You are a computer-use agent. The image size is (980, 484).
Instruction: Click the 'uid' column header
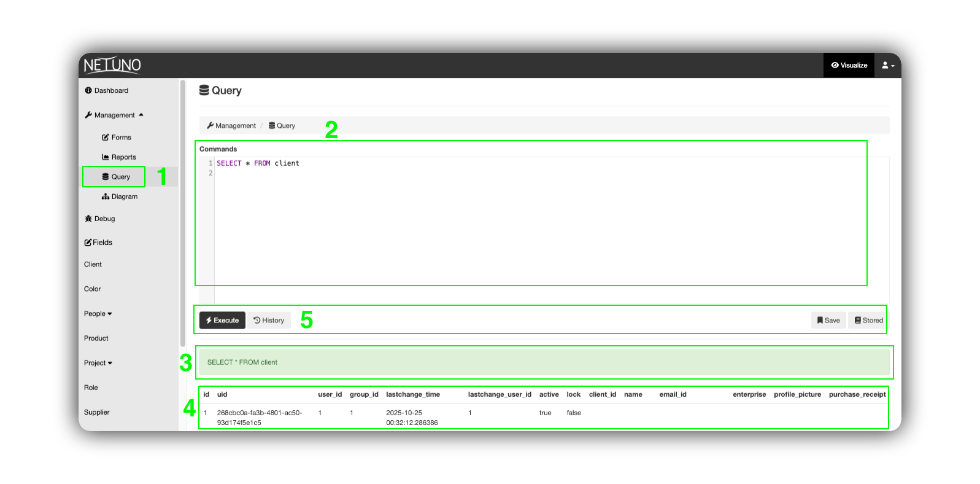coord(222,394)
